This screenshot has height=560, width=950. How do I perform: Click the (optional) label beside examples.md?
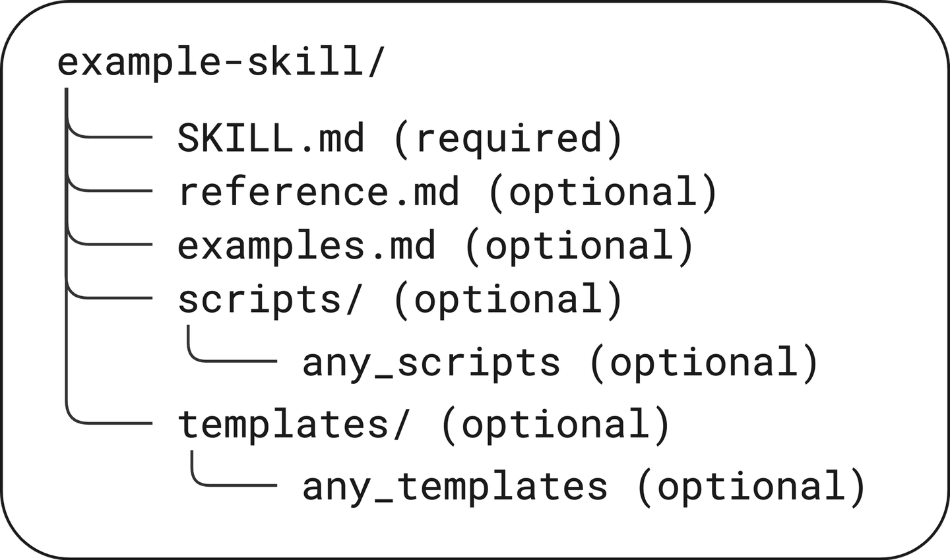coord(579,245)
